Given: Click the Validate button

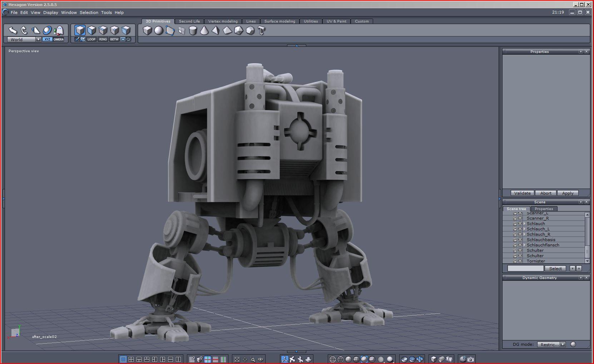Looking at the screenshot, I should 522,193.
